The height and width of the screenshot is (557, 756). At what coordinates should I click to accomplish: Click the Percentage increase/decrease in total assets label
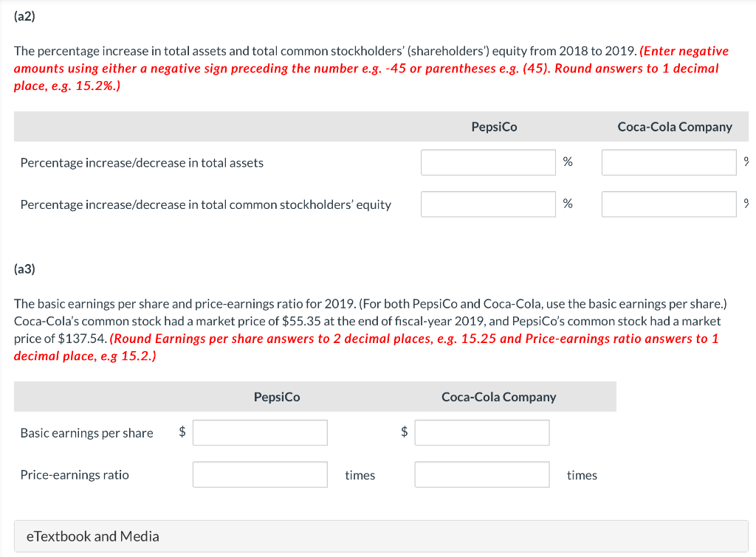click(142, 162)
